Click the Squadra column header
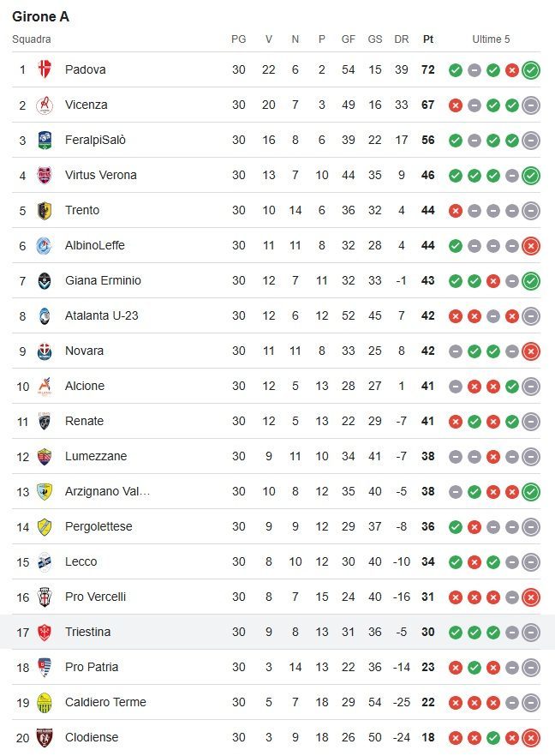Image resolution: width=555 pixels, height=756 pixels. click(x=32, y=39)
